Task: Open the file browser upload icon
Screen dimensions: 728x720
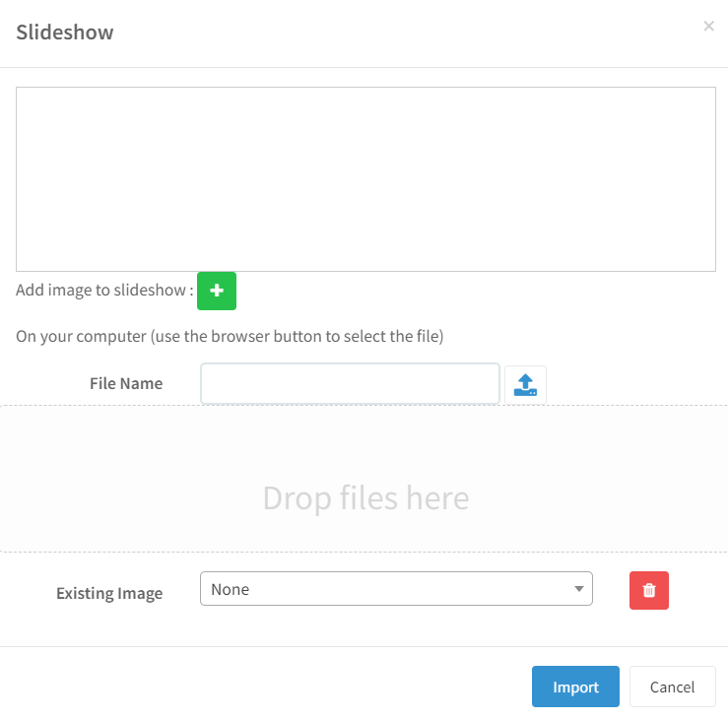Action: click(525, 385)
